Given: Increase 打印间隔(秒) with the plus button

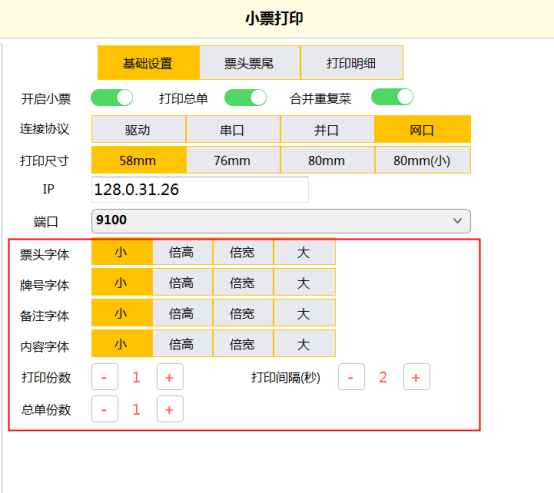Looking at the screenshot, I should 417,377.
